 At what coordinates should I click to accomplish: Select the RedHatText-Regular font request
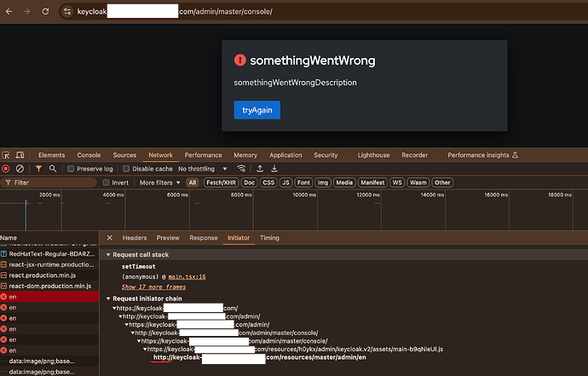(x=49, y=254)
